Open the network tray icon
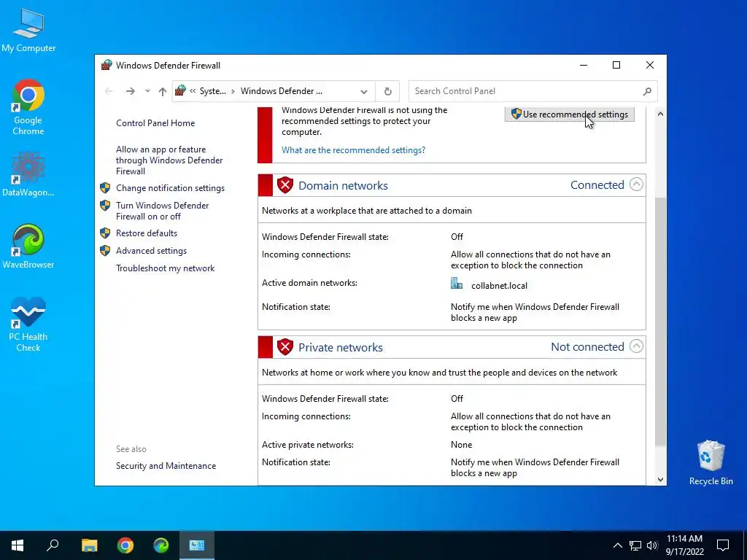Screen dimensions: 747x560 coord(635,545)
